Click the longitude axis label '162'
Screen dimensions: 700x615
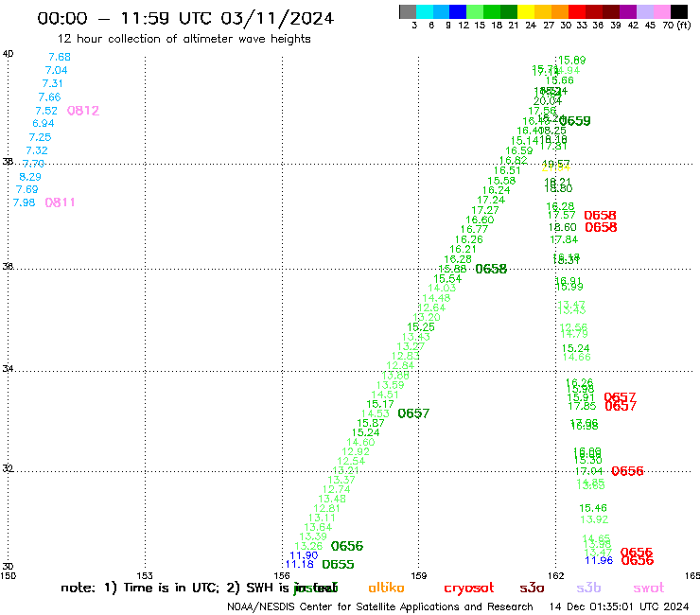[x=556, y=576]
